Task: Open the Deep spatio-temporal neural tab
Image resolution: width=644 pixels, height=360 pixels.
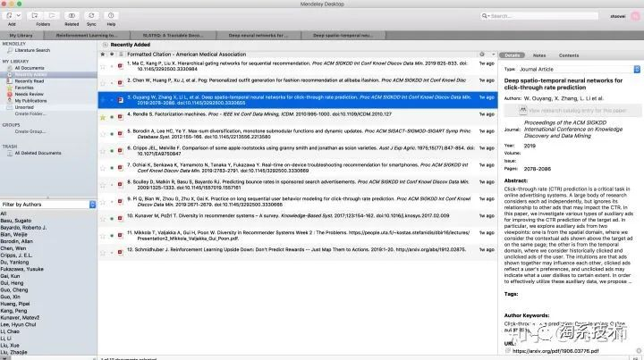Action: coord(343,36)
